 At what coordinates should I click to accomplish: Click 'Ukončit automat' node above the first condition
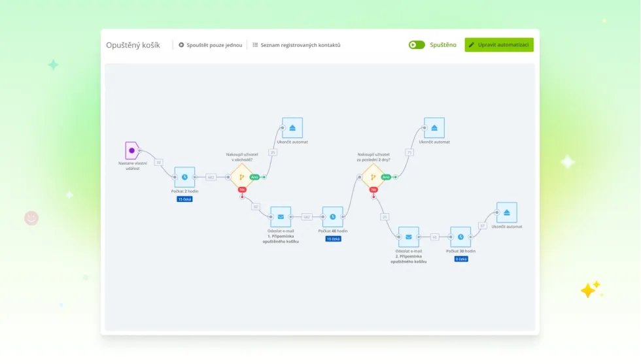(292, 127)
